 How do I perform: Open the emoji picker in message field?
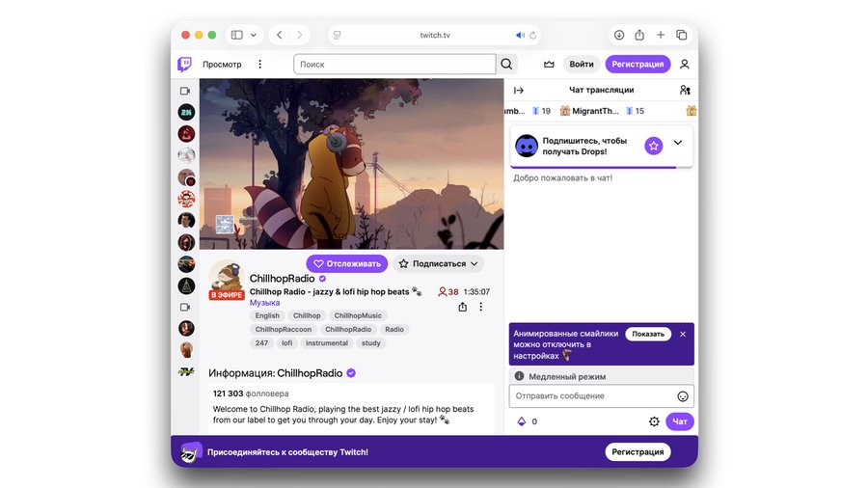pyautogui.click(x=683, y=396)
